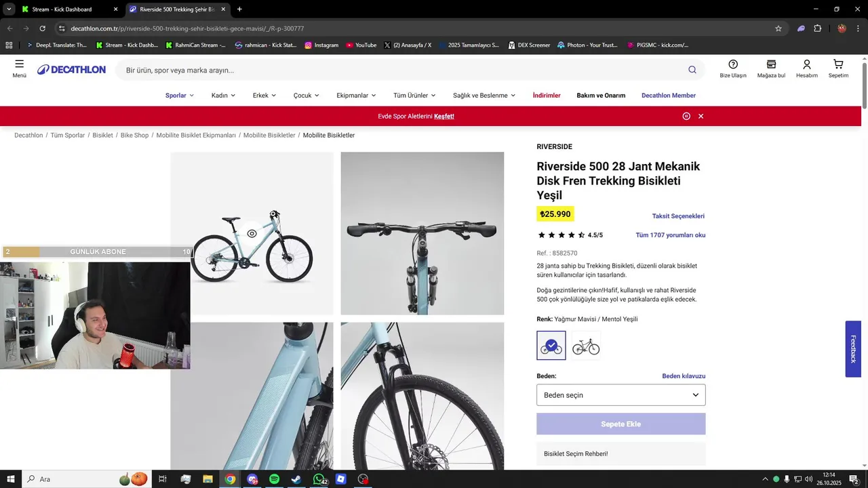Close the Riverside 500 Trekking tab

[x=223, y=9]
